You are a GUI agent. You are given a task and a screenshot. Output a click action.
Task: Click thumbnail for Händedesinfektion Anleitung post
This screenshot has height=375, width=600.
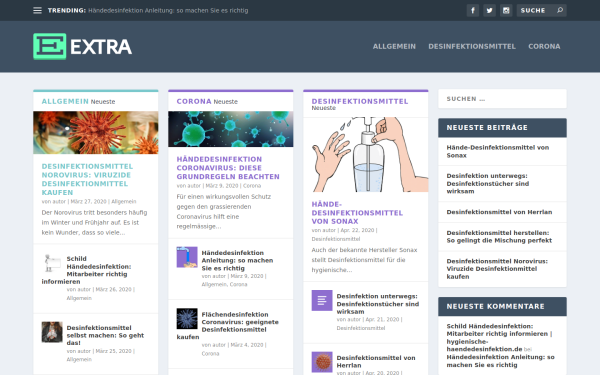click(187, 257)
